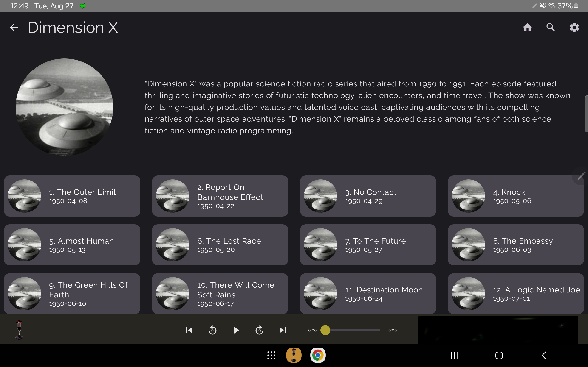Open the Home screen via the home icon

[527, 27]
